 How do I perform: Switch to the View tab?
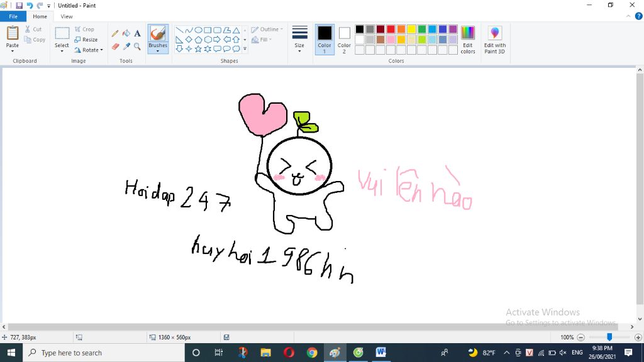click(x=67, y=16)
